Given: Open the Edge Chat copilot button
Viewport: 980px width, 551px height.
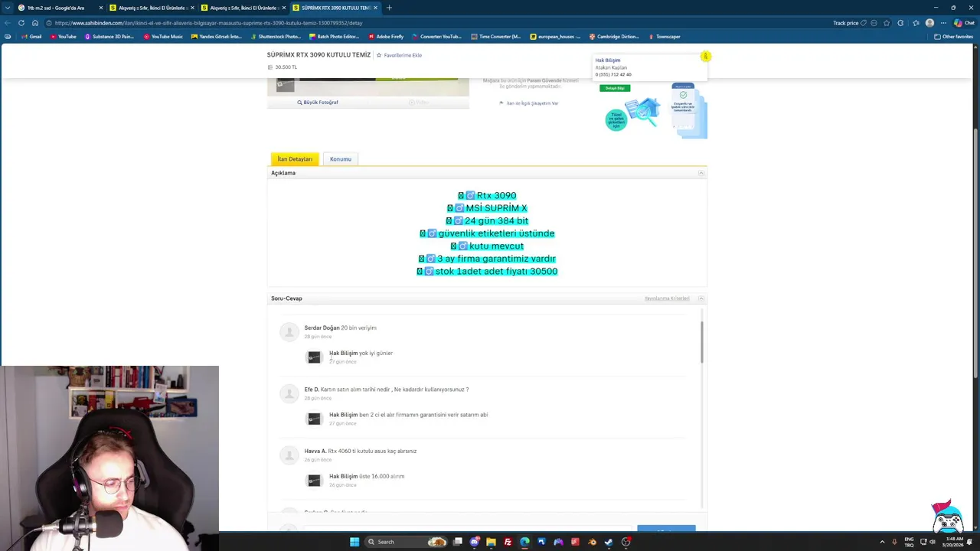Looking at the screenshot, I should (x=964, y=23).
